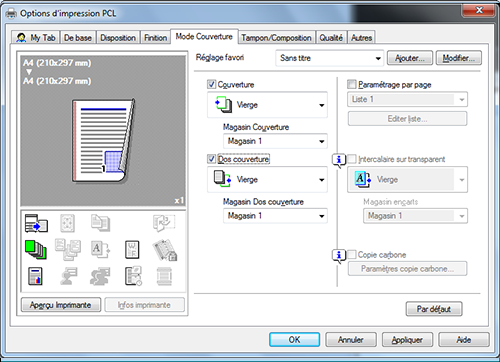Switch to Autres tab
Screen dimensions: 500x362
point(361,38)
